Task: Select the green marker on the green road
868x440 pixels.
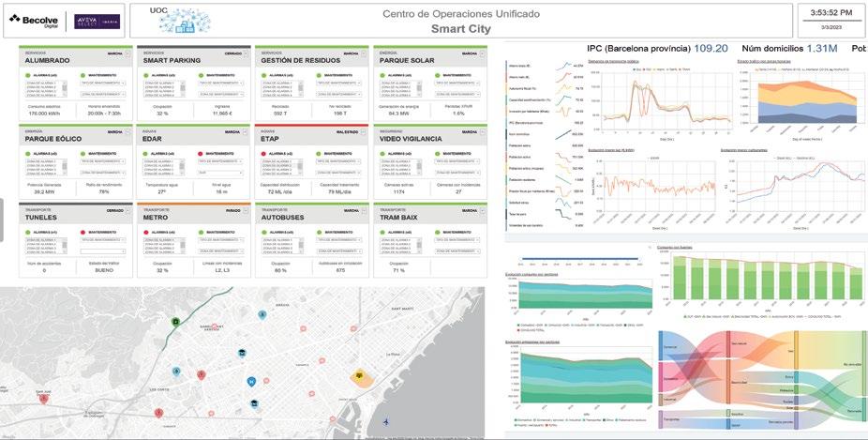Action: [175, 322]
